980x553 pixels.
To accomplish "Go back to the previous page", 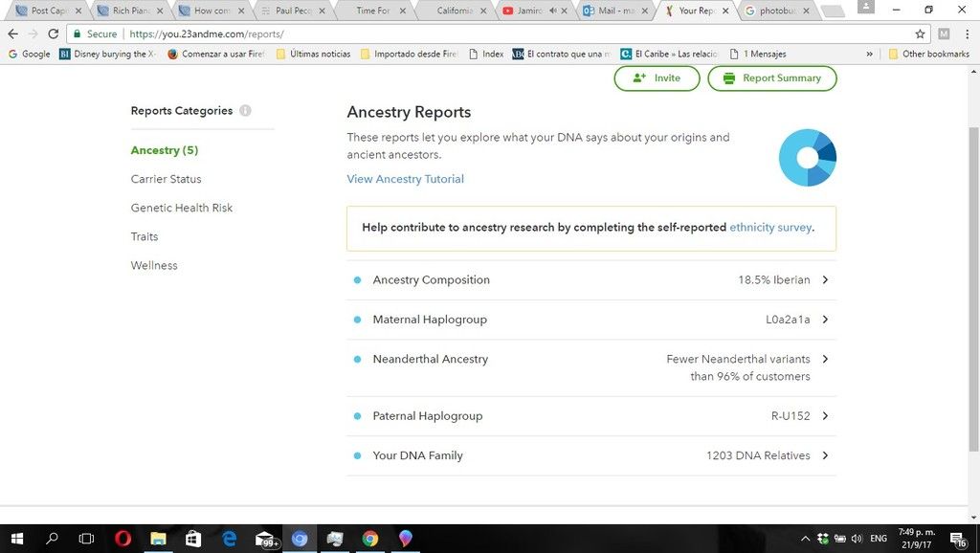I will click(13, 33).
